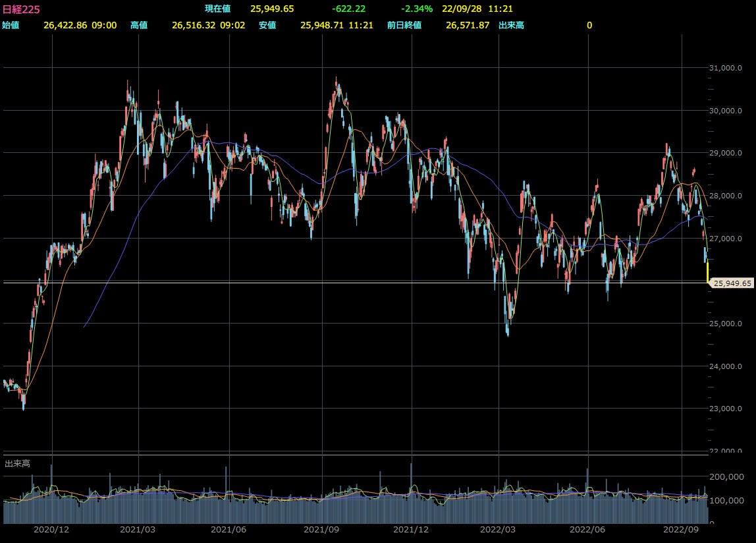Click the 2021/03 date axis label
Image resolution: width=756 pixels, height=543 pixels.
click(x=138, y=529)
